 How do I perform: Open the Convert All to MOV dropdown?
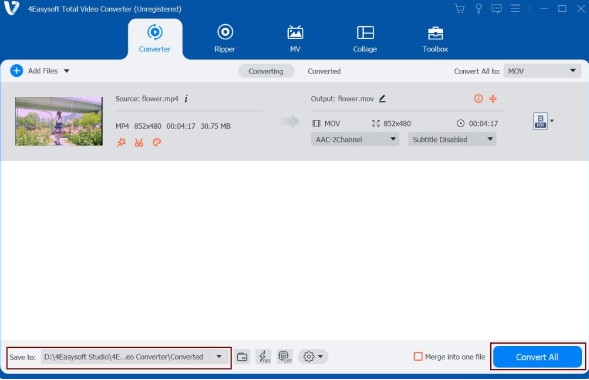click(x=542, y=71)
